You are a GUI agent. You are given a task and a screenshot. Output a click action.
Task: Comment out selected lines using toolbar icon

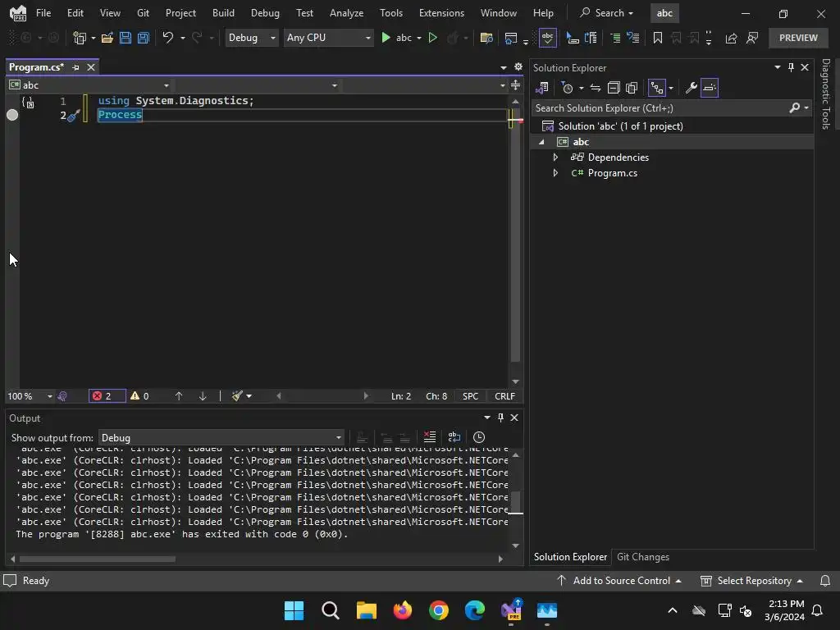pyautogui.click(x=615, y=38)
